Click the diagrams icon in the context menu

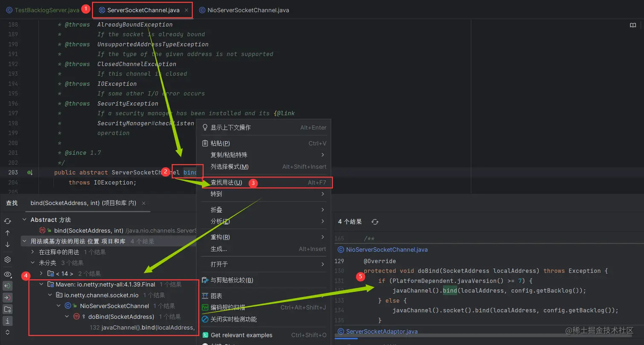point(205,296)
